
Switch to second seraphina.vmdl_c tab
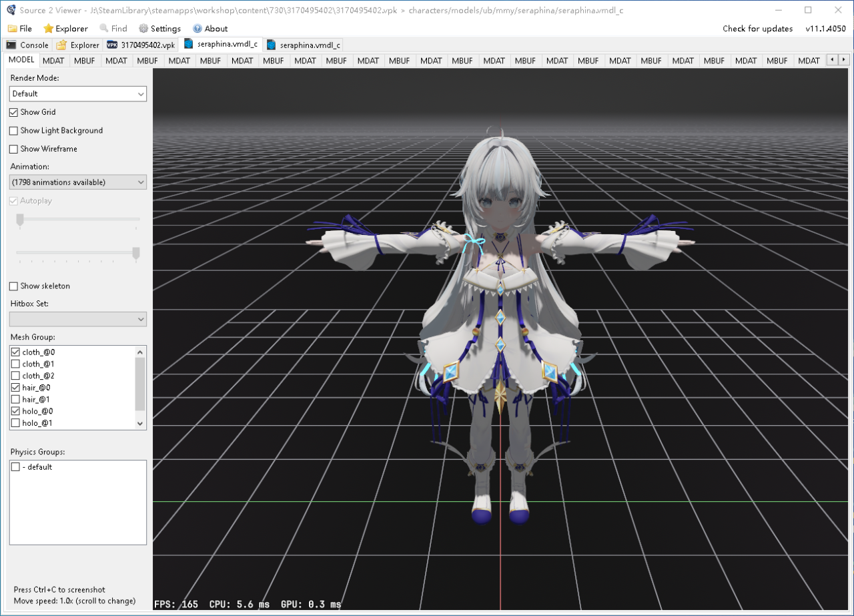pyautogui.click(x=304, y=45)
